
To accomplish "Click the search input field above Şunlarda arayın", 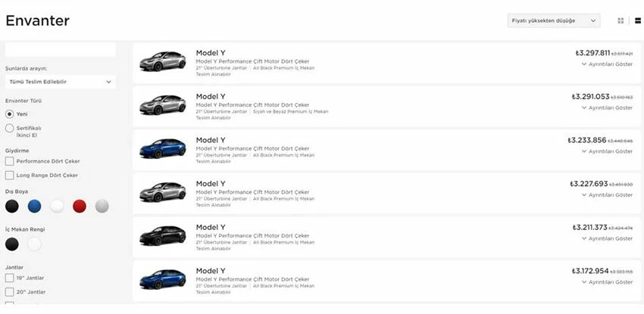I will (x=61, y=50).
